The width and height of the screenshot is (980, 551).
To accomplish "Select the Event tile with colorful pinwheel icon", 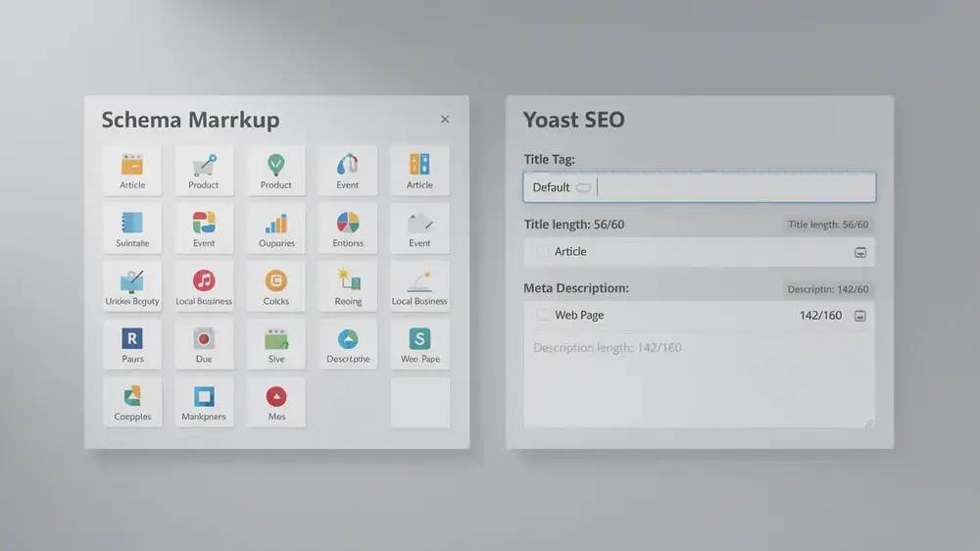I will pos(204,228).
